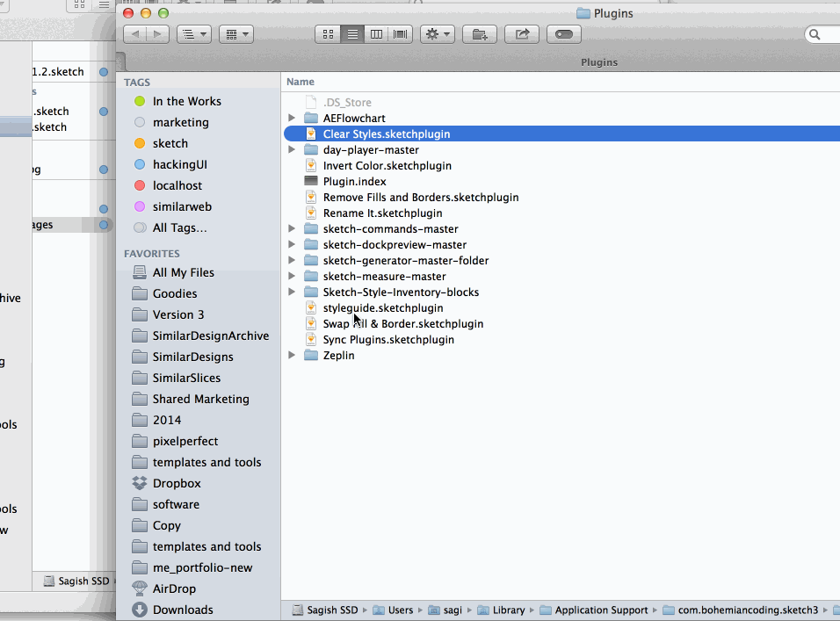Select the orange sketch tag
Screen dimensions: 840x621
tap(170, 143)
